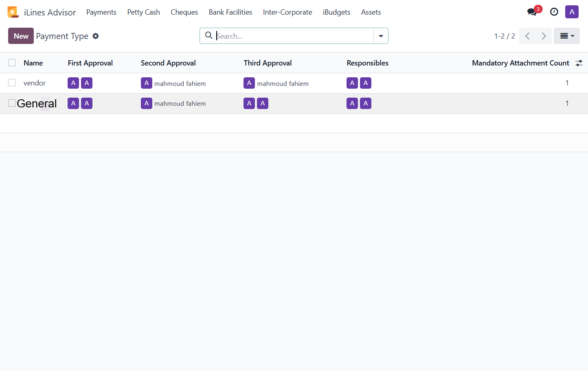Click the Payment Type gear icon
The width and height of the screenshot is (588, 371).
pyautogui.click(x=96, y=36)
